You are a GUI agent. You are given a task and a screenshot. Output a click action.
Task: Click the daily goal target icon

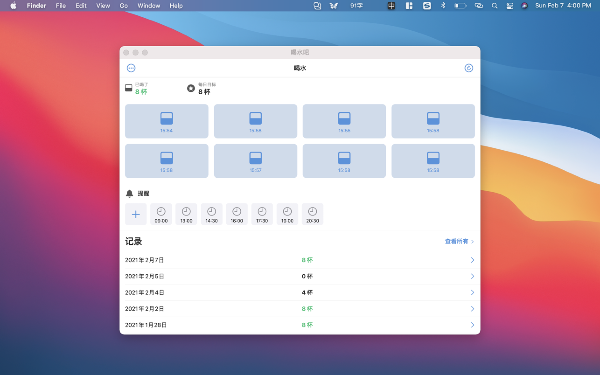click(x=191, y=88)
